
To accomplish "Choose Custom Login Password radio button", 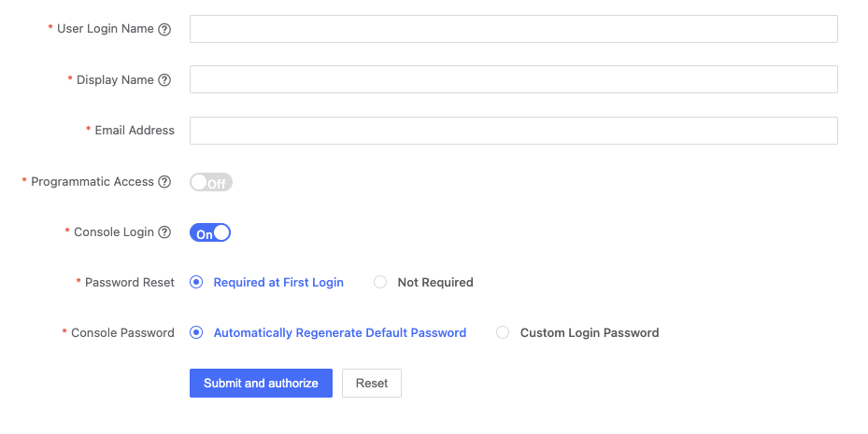I will pos(503,333).
